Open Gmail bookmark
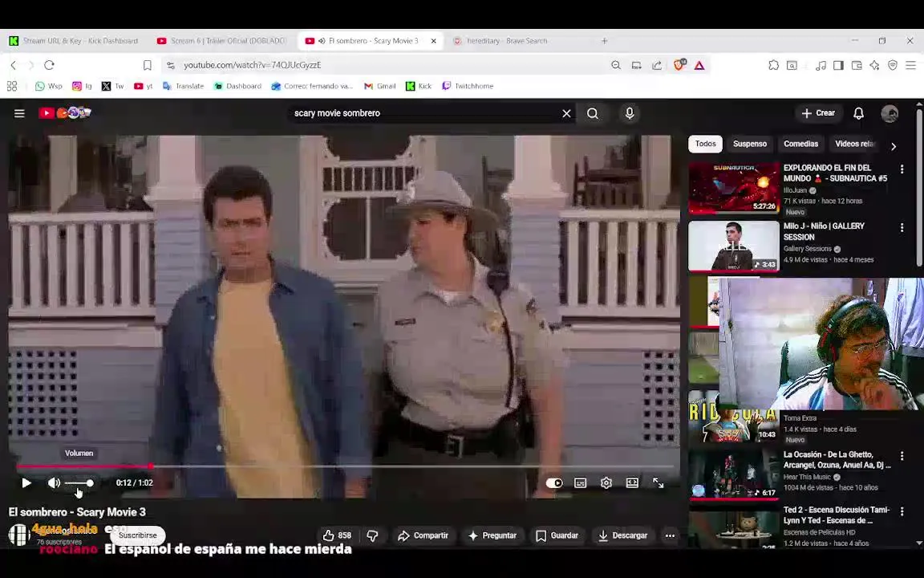Screen dimensions: 924x578 (379, 86)
